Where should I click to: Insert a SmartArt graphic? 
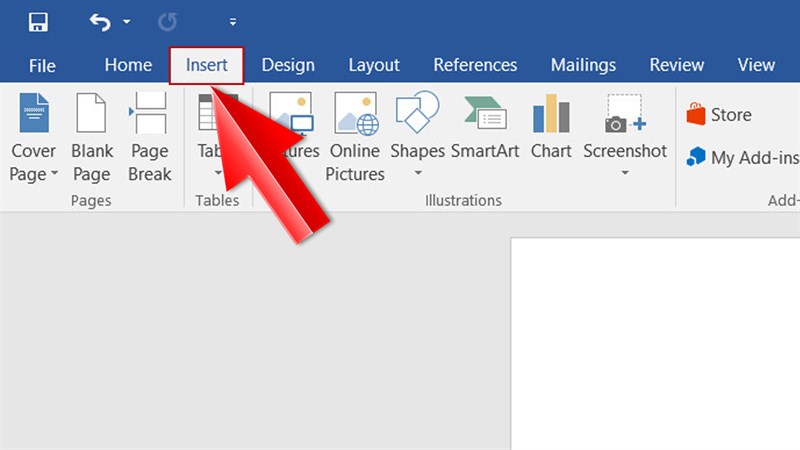coord(485,127)
